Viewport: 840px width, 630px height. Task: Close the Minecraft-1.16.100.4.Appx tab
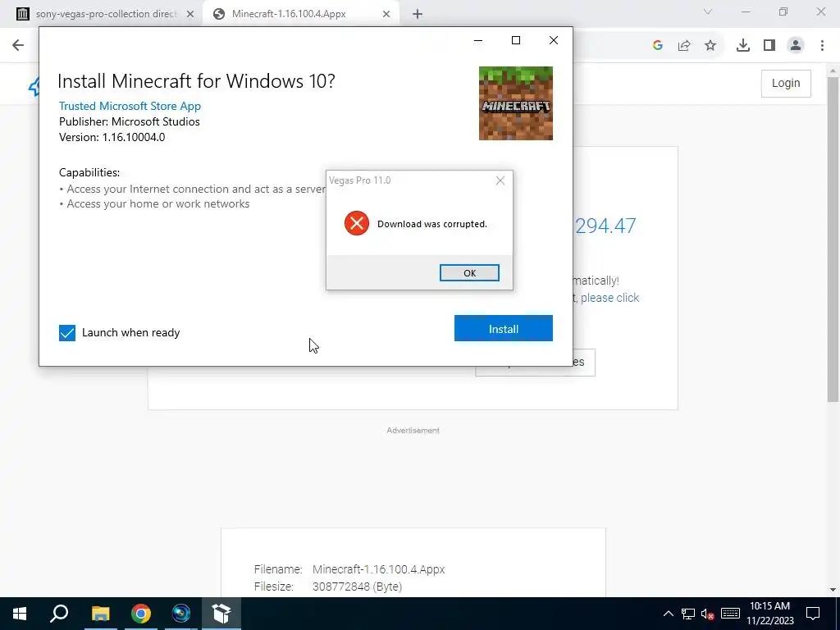coord(386,15)
